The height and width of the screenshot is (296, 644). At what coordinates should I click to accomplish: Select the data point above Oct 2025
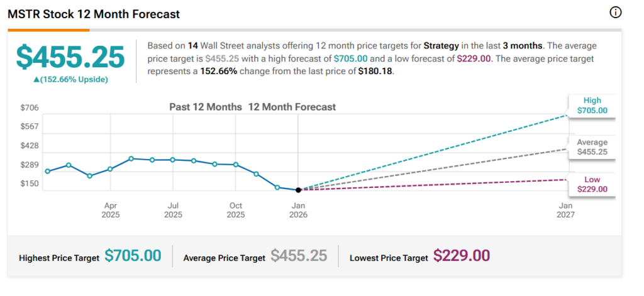pos(236,165)
